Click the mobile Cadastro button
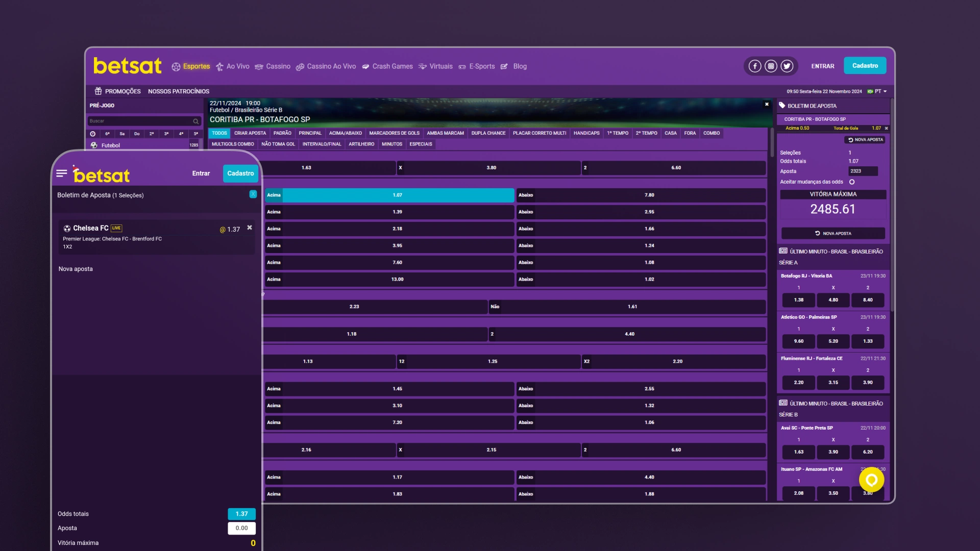Image resolution: width=980 pixels, height=551 pixels. 240,173
